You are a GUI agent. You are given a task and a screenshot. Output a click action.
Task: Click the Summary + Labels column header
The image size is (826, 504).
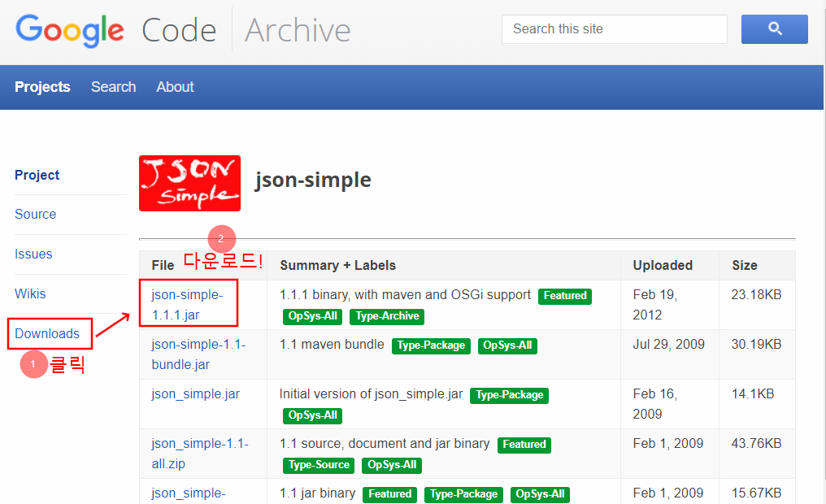pyautogui.click(x=337, y=266)
